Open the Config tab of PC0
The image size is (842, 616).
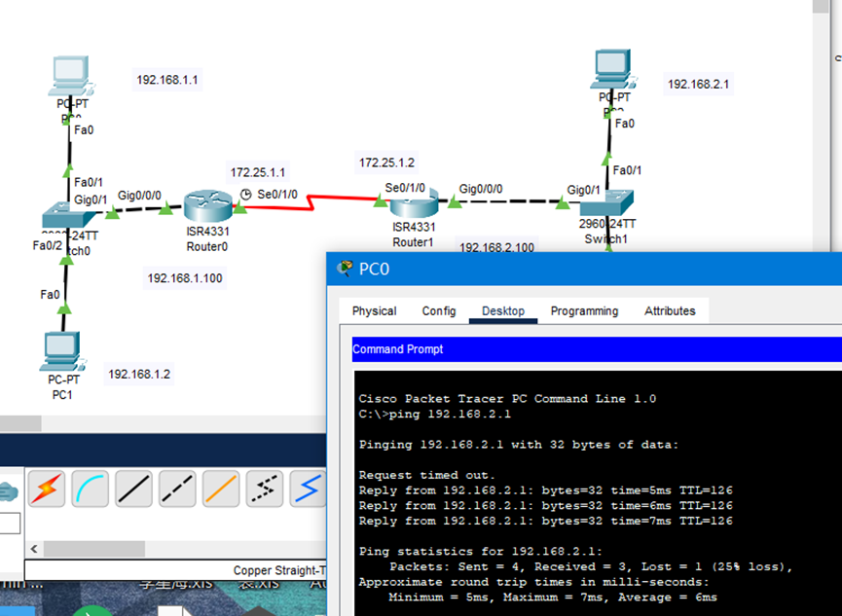(x=439, y=311)
